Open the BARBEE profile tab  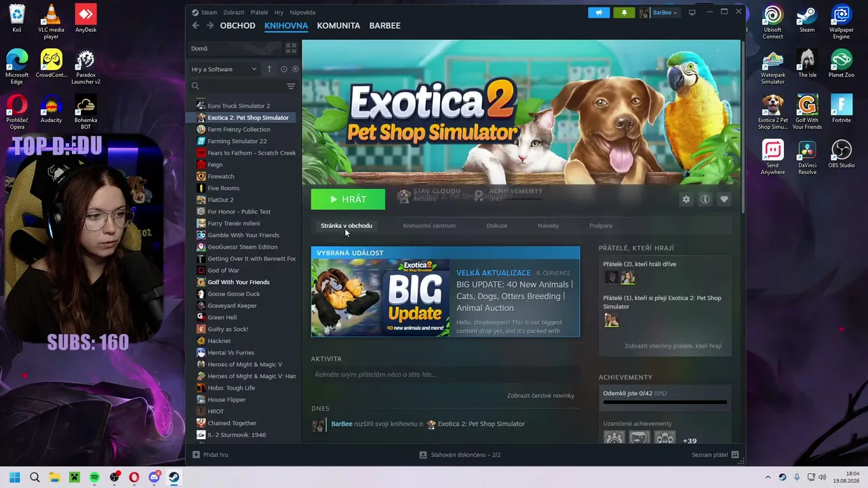coord(384,26)
